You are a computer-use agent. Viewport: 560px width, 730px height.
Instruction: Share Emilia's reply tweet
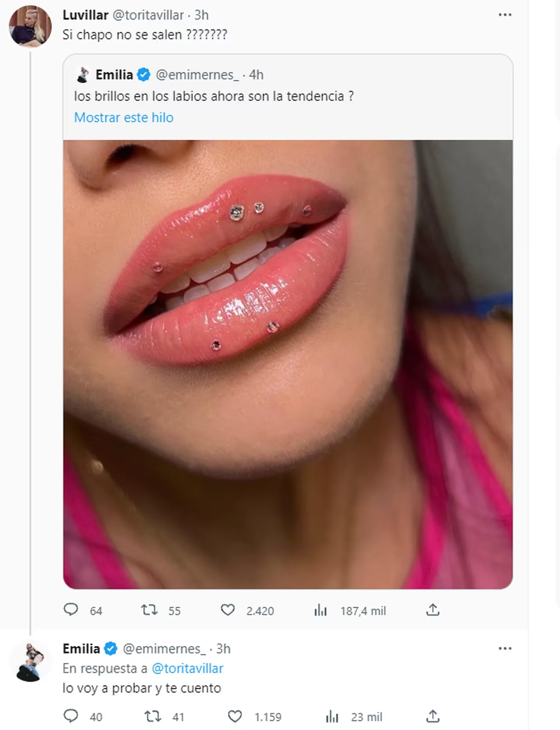click(x=433, y=716)
